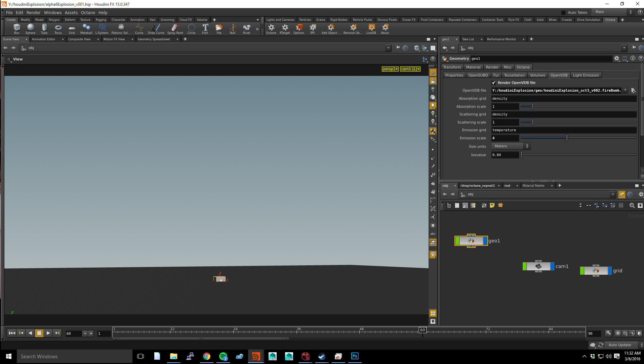Open the Octane Options shelf tool
The width and height of the screenshot is (644, 364).
tap(299, 29)
